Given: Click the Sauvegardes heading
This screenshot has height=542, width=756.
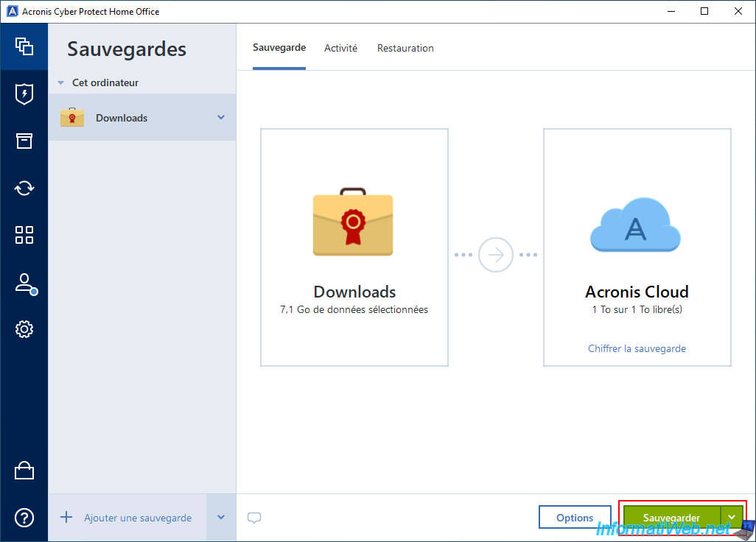Looking at the screenshot, I should pos(127,49).
